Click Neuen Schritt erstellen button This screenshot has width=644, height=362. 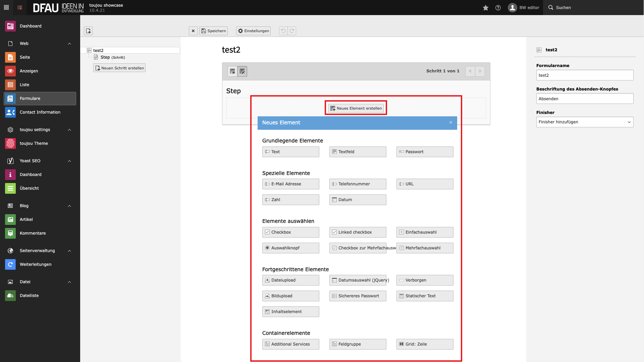[119, 68]
